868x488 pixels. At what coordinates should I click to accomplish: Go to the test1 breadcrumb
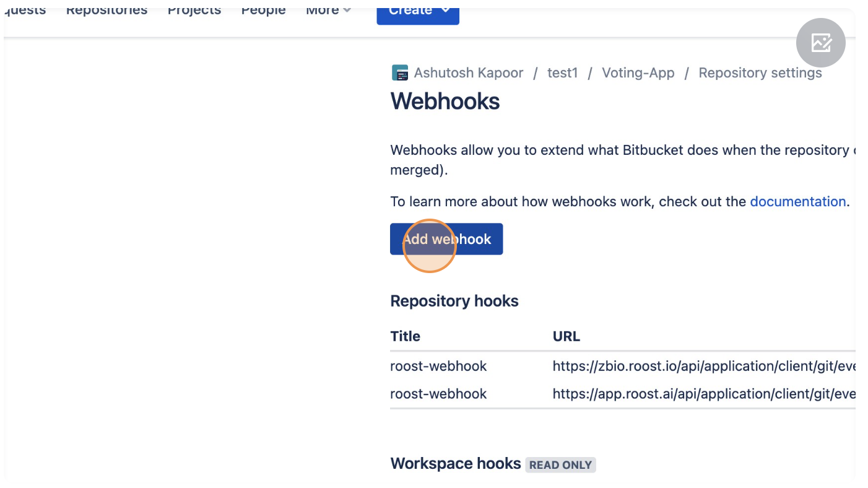[x=563, y=73]
